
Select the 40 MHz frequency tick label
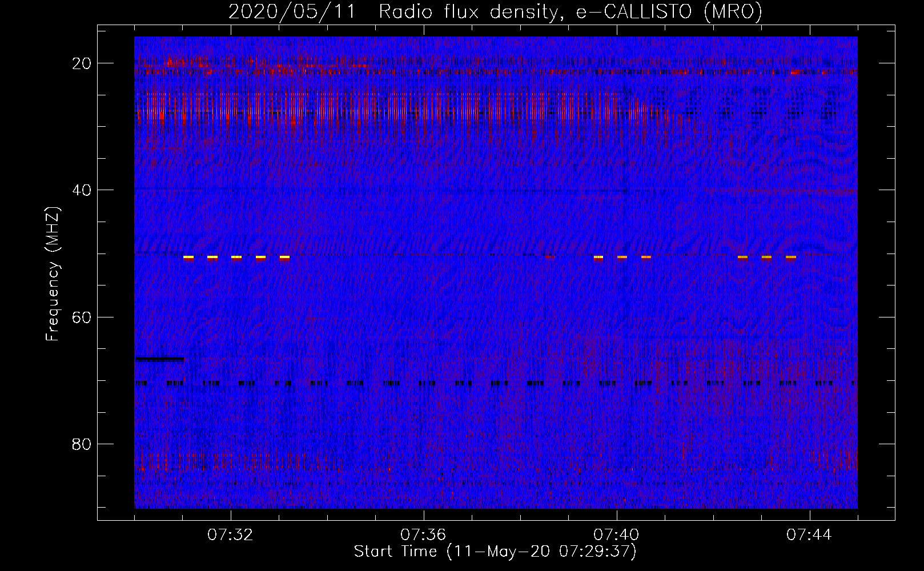pos(82,190)
